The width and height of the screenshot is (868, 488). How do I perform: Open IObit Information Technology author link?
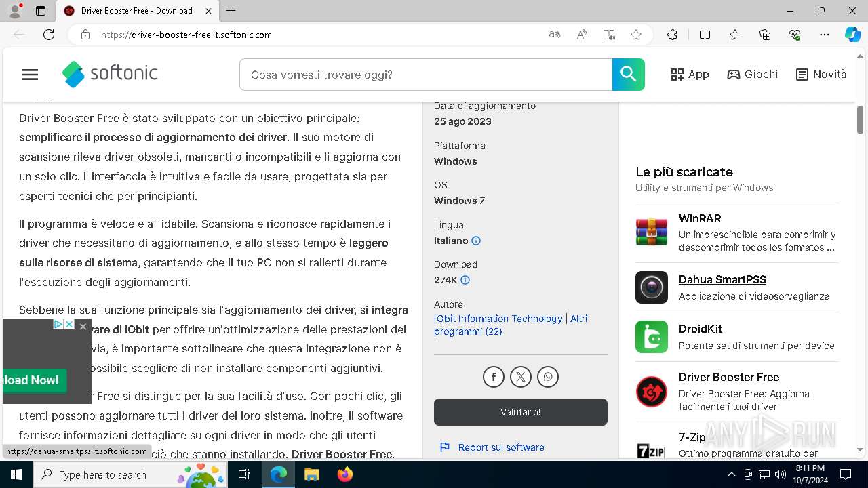[x=498, y=319]
